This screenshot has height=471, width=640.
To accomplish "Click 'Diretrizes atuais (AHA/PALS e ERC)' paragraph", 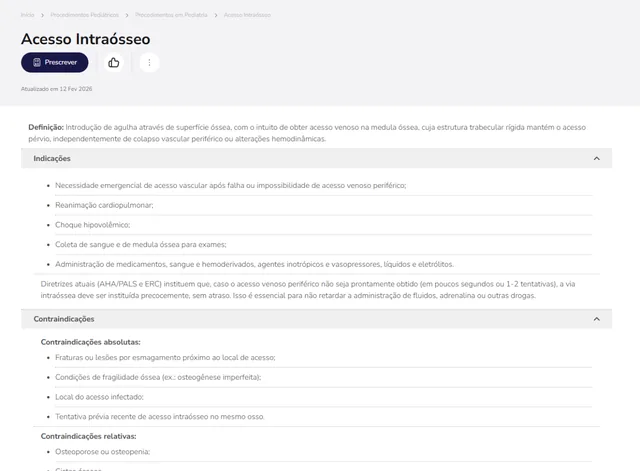I will (308, 290).
